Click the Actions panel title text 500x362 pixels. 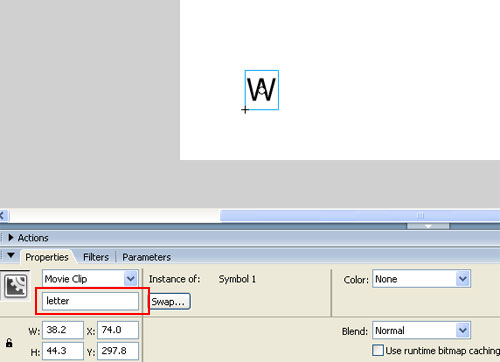click(x=33, y=238)
